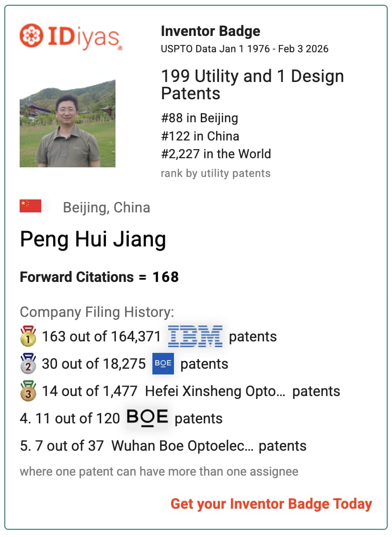The width and height of the screenshot is (392, 537).
Task: Click the bronze third-place medal icon
Action: pos(28,391)
